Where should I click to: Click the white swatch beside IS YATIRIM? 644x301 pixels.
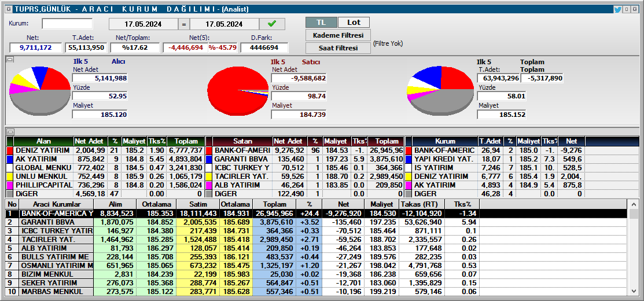coord(409,167)
